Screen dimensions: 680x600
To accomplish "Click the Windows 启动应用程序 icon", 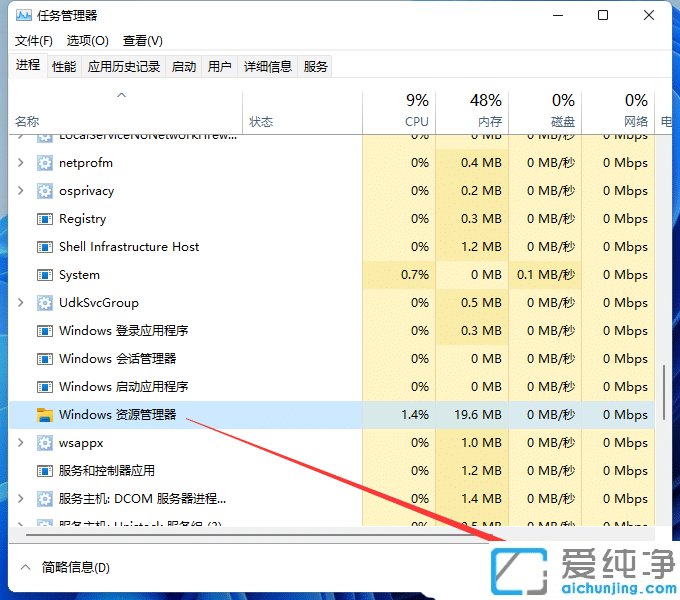I will click(45, 387).
